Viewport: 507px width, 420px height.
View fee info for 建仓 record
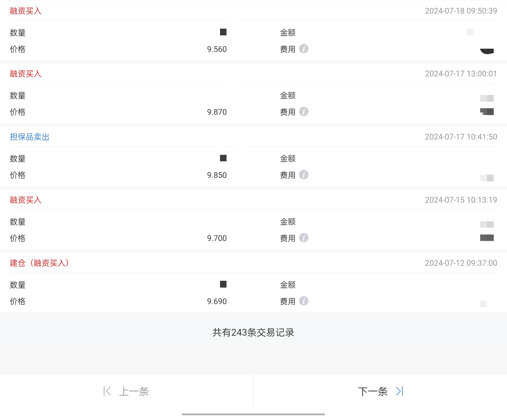(303, 301)
